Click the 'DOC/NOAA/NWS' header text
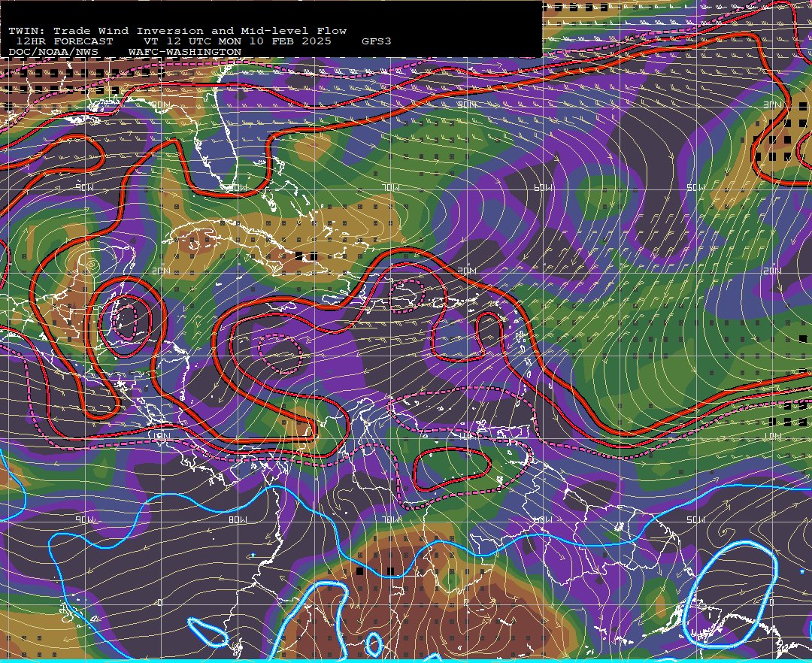 click(x=53, y=52)
